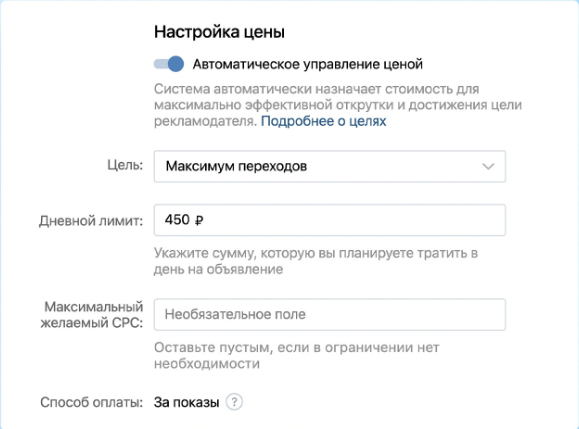Click the blue knob of the price toggle
This screenshot has height=429, width=579.
(x=176, y=64)
